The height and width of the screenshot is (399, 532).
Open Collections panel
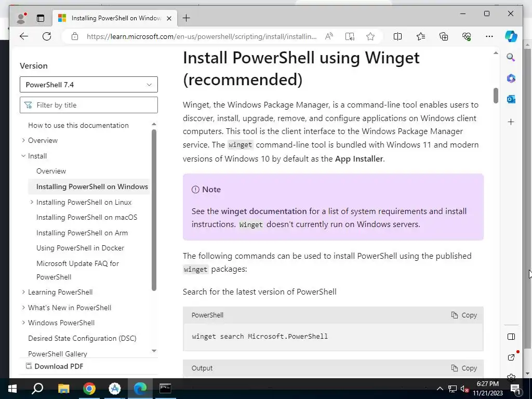pyautogui.click(x=444, y=36)
